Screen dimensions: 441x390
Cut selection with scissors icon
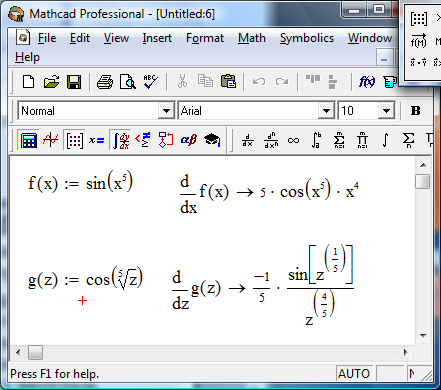pos(182,82)
